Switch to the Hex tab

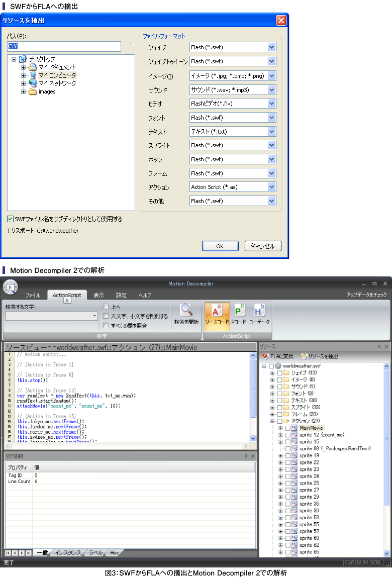click(115, 553)
